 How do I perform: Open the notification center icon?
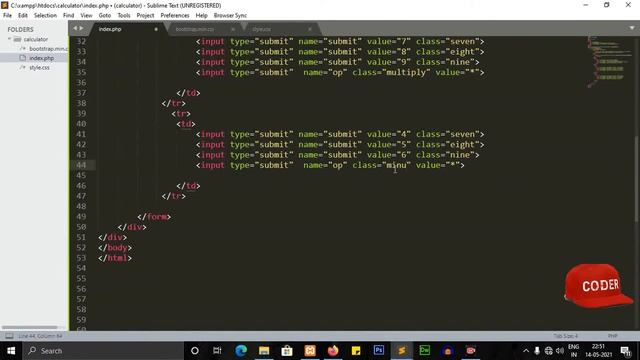(626, 351)
